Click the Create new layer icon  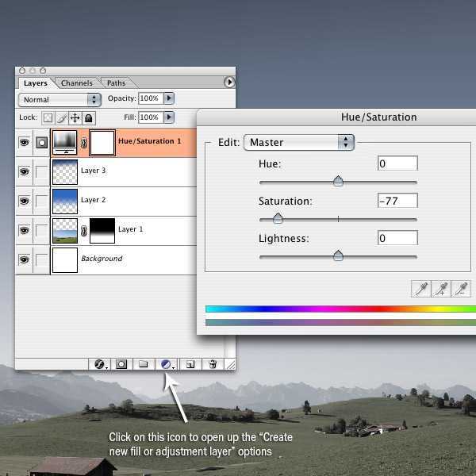[x=190, y=364]
